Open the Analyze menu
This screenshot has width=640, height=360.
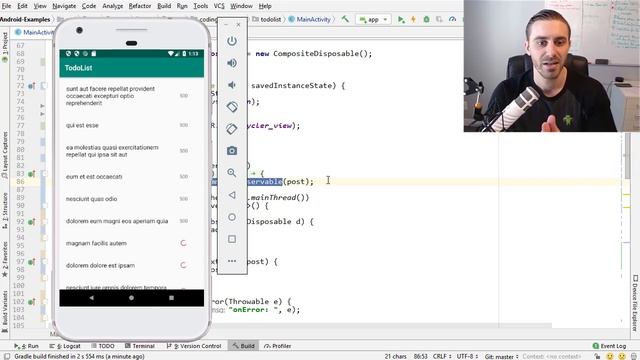112,6
